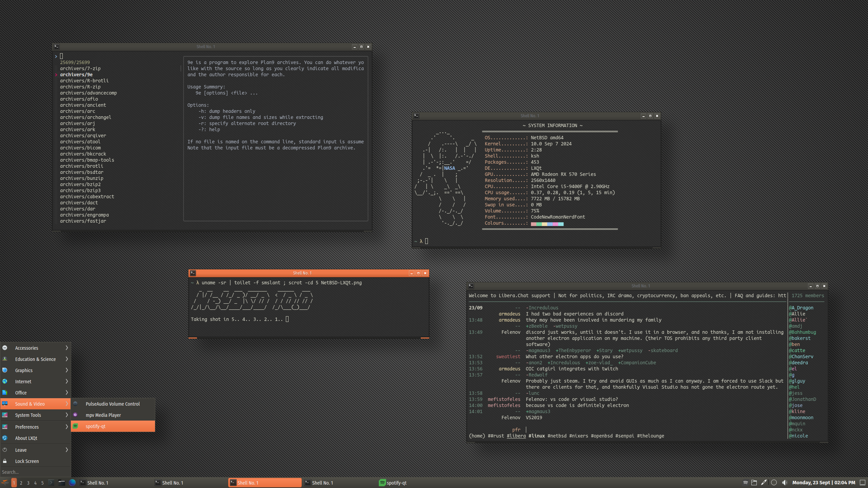This screenshot has height=488, width=868.
Task: Click the volume speaker icon in the tray
Action: tap(784, 483)
